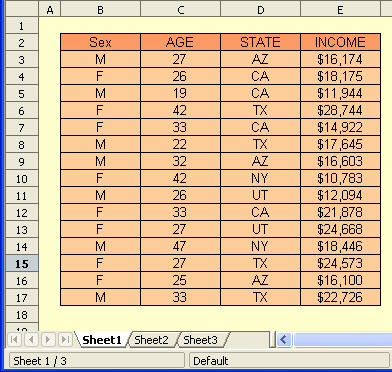The height and width of the screenshot is (372, 392).
Task: Select cell with income $16,603
Action: point(340,161)
